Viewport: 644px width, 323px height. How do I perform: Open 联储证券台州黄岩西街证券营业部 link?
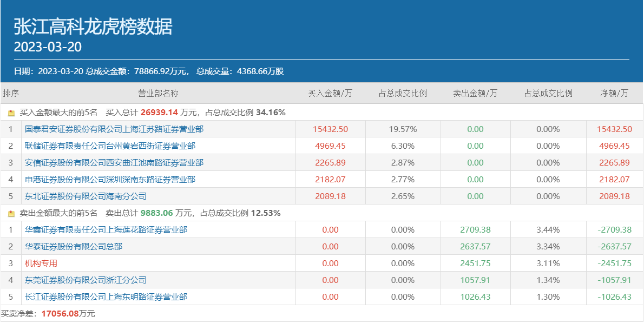[110, 146]
